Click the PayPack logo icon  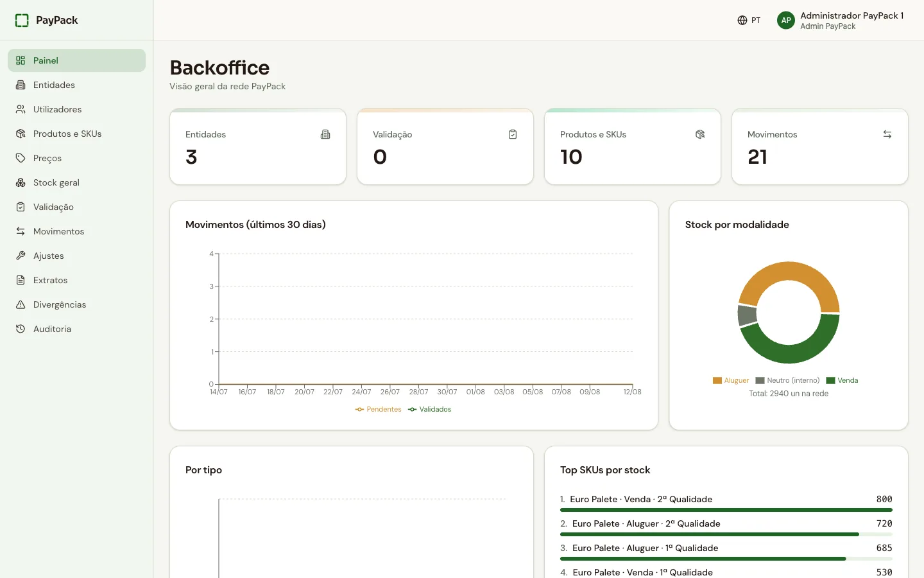[x=22, y=21]
